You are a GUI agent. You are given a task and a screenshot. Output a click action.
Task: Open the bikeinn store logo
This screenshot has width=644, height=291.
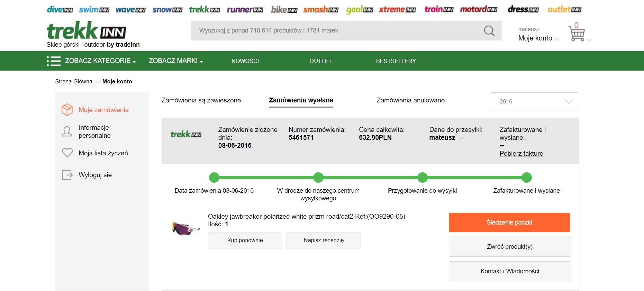(x=284, y=9)
